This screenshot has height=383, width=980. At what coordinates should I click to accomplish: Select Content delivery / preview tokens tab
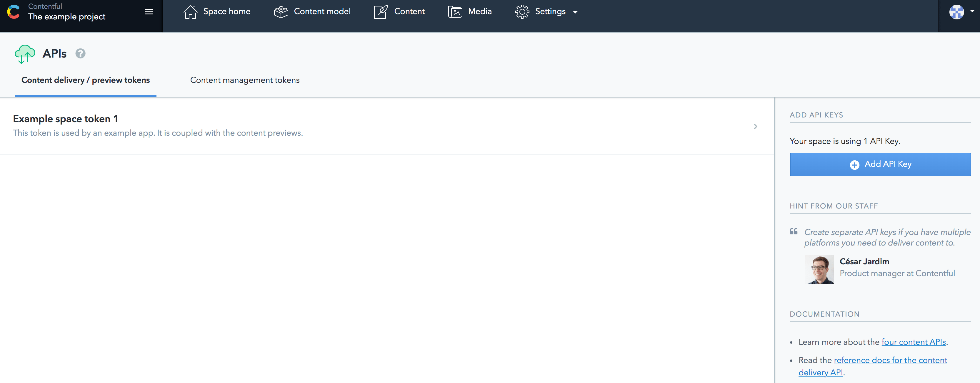(x=86, y=80)
